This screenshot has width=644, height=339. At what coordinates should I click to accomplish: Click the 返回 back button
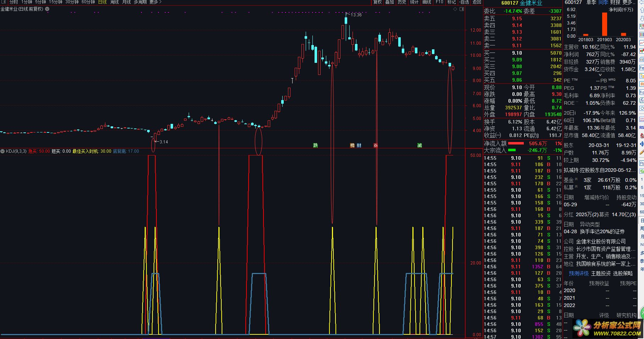tap(477, 2)
